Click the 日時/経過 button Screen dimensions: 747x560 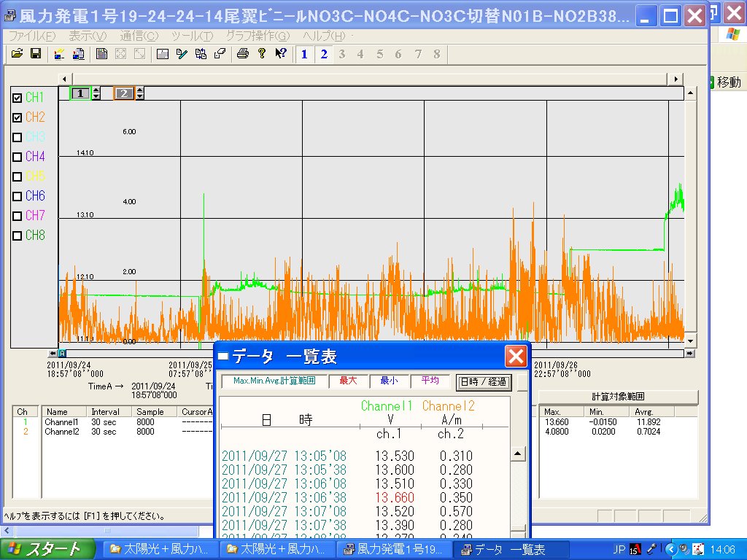click(x=483, y=381)
